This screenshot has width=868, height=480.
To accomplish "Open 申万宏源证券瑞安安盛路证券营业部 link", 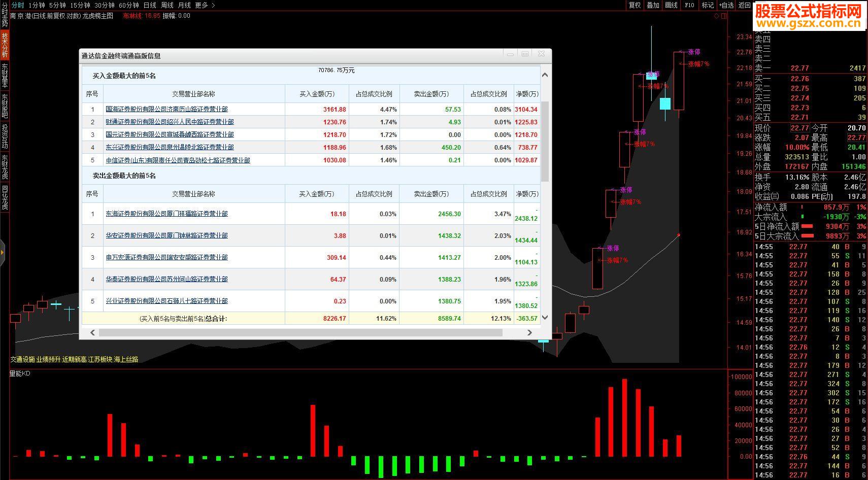I will (166, 257).
